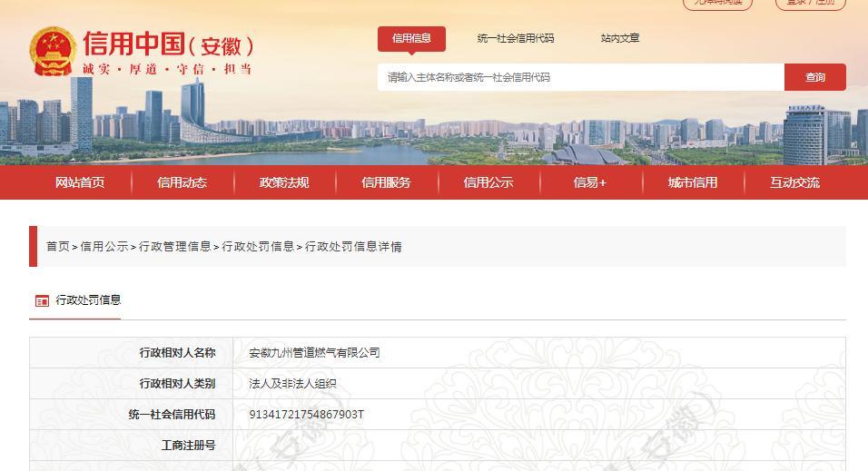Open 信用动态 in the navigation bar
This screenshot has width=868, height=471.
click(x=182, y=182)
